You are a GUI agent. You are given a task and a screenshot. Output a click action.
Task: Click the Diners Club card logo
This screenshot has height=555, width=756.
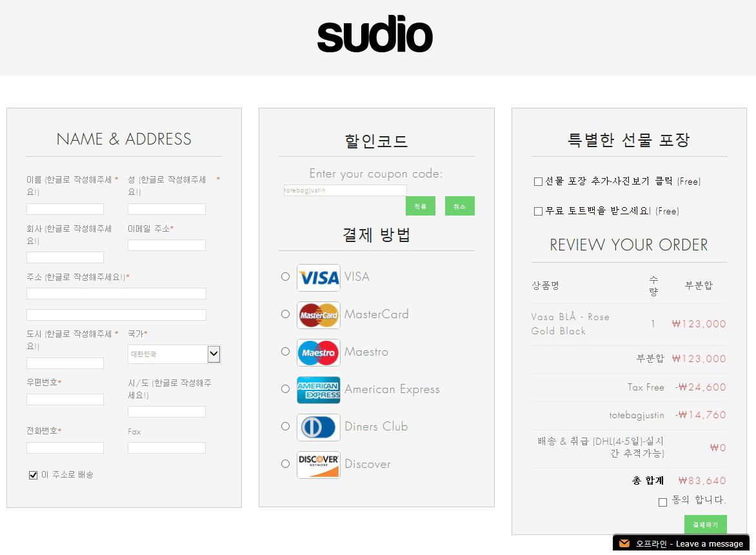318,427
